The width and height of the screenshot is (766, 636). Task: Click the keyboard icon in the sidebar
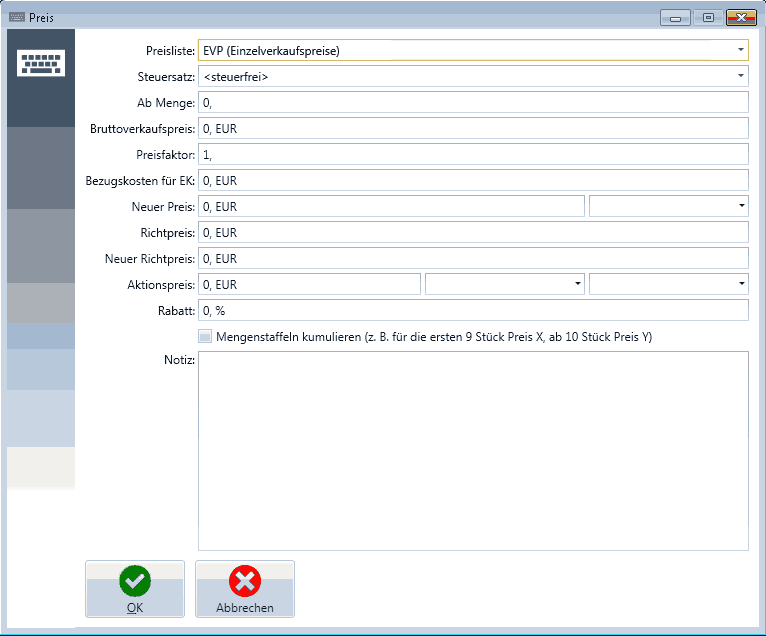click(40, 64)
